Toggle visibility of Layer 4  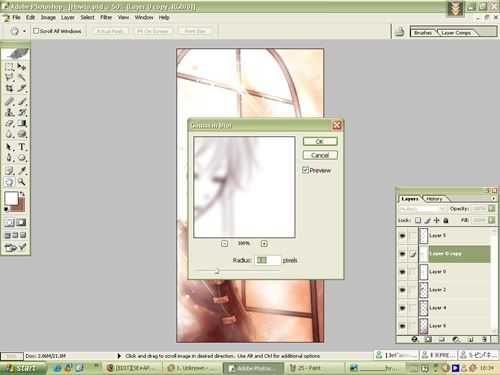[402, 308]
